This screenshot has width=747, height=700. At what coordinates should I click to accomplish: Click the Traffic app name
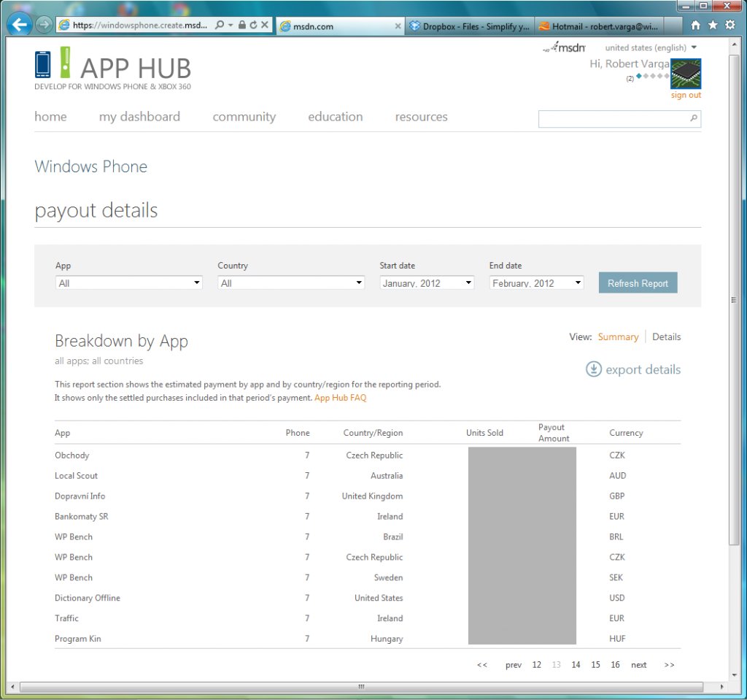(x=66, y=618)
